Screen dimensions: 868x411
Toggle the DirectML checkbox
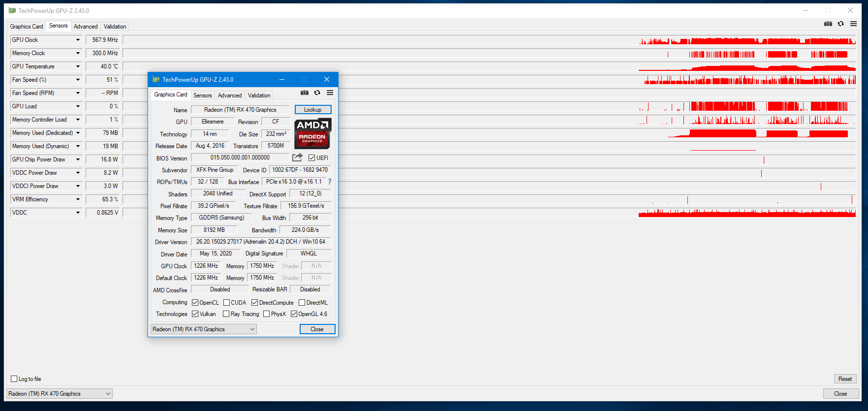(302, 302)
